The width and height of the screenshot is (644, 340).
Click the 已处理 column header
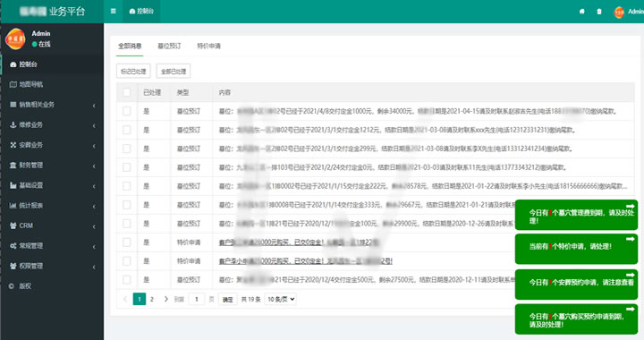152,92
